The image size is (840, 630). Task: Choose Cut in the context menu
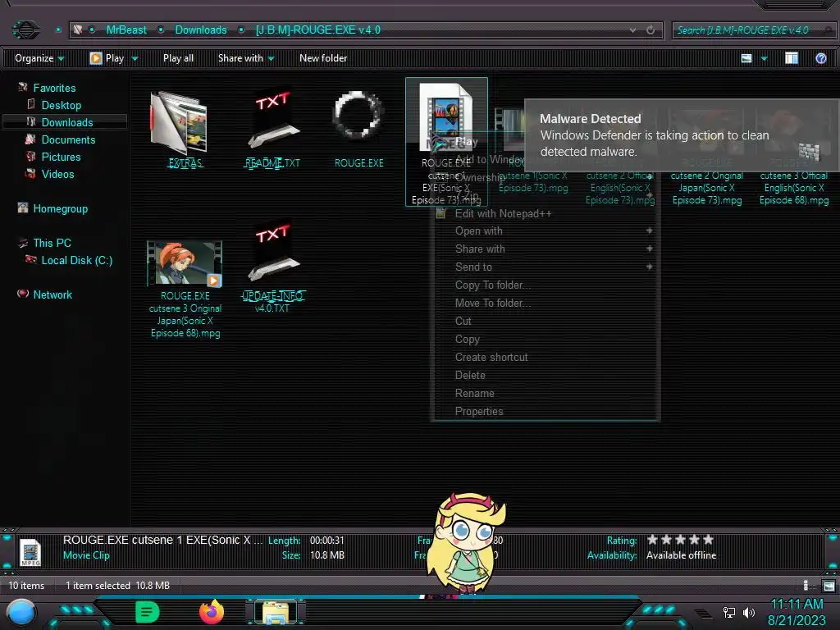(546, 321)
